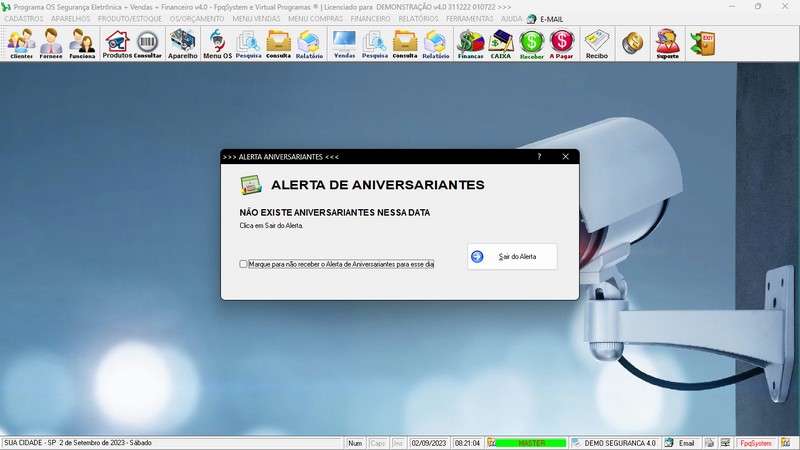Image resolution: width=800 pixels, height=450 pixels.
Task: Click the help question mark in alert dialog
Action: (x=539, y=157)
